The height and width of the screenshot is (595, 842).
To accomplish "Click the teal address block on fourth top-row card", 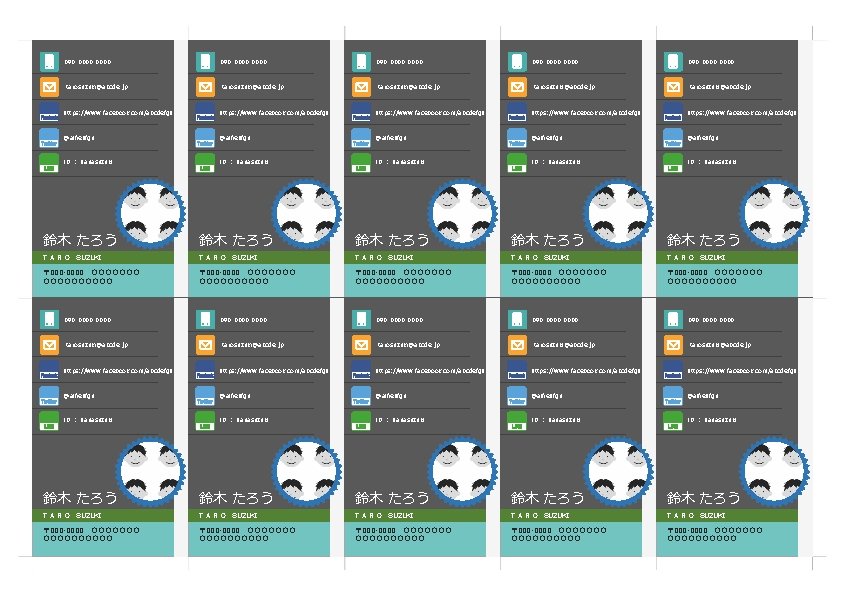I will (571, 280).
